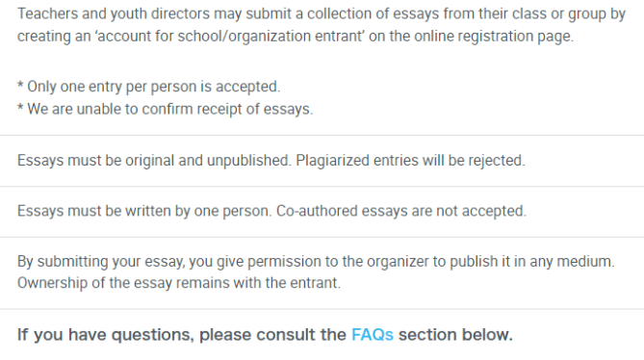Click the 'Co-authored essays are not accepted' sentence
644x360 pixels.
400,211
